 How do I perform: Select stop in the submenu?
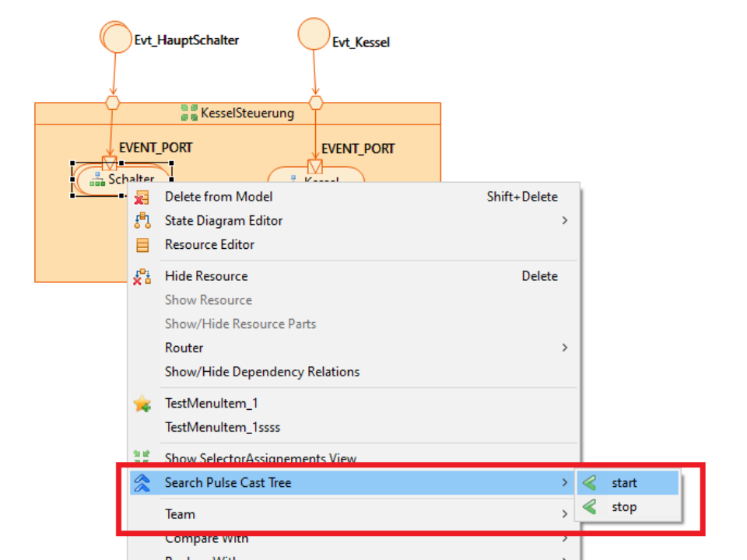pyautogui.click(x=624, y=507)
